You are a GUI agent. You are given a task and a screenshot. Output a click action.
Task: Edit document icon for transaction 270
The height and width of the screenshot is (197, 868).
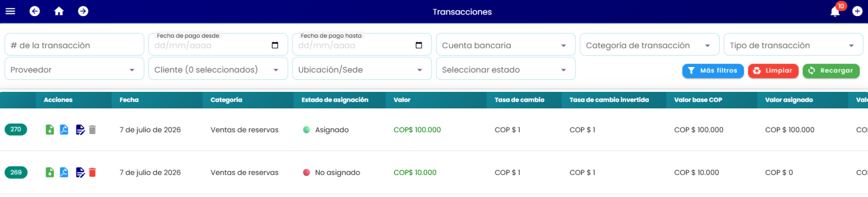pos(80,130)
